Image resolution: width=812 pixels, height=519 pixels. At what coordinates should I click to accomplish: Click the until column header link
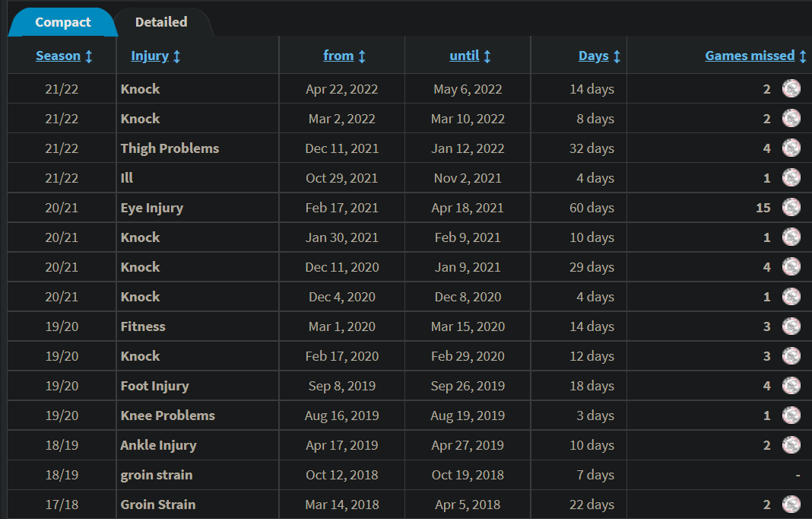[464, 56]
